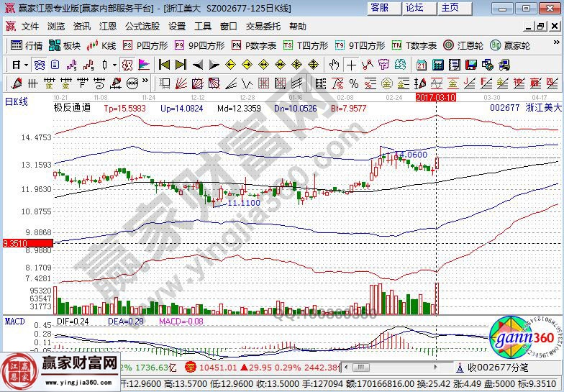Click the yellow diamond right-arrow icon

click(247, 65)
